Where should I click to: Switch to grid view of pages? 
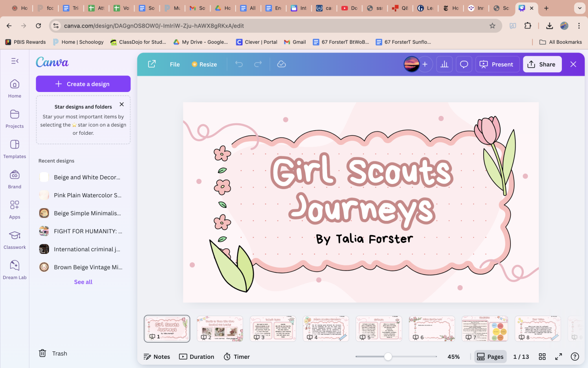(542, 356)
